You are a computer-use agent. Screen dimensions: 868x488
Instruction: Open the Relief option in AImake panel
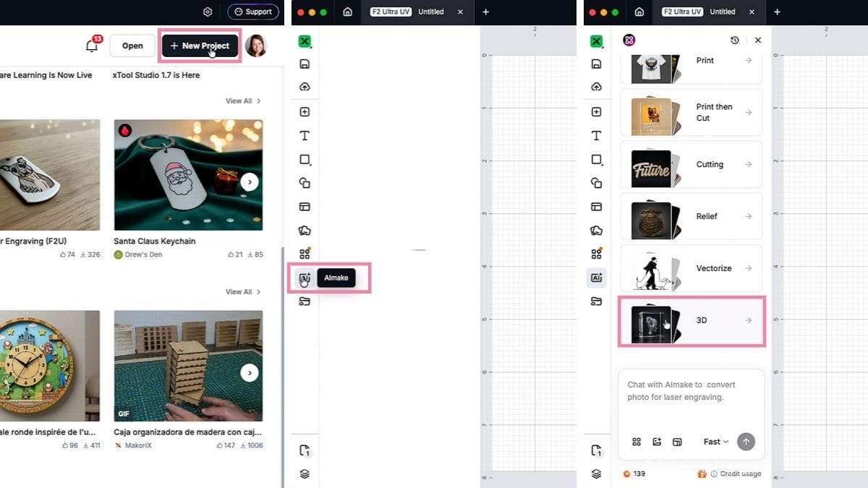[691, 216]
